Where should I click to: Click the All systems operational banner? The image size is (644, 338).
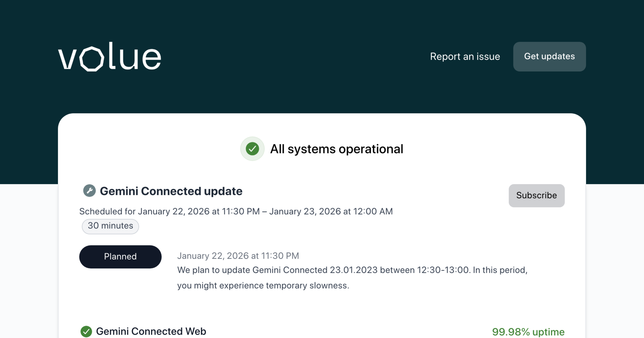pos(337,149)
